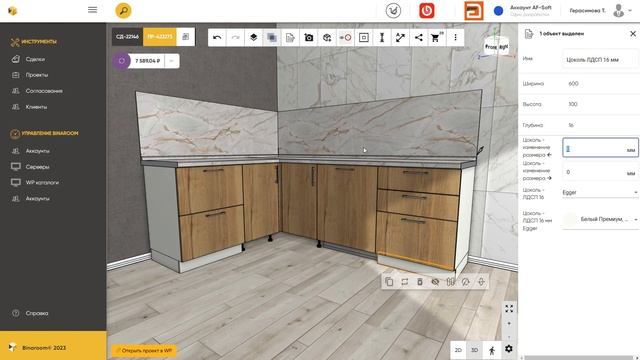
Task: Click the crossed-circle icon in object toolbar
Action: [x=466, y=282]
